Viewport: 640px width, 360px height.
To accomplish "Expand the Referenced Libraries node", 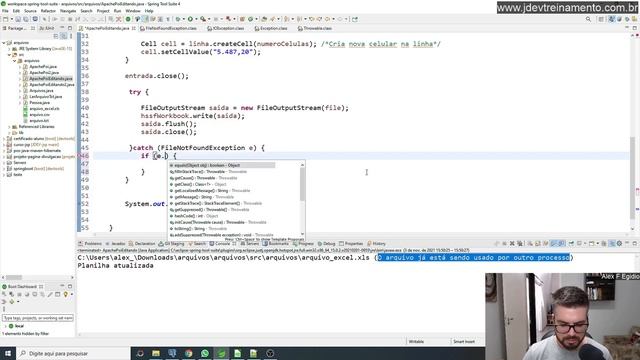I will [9, 127].
